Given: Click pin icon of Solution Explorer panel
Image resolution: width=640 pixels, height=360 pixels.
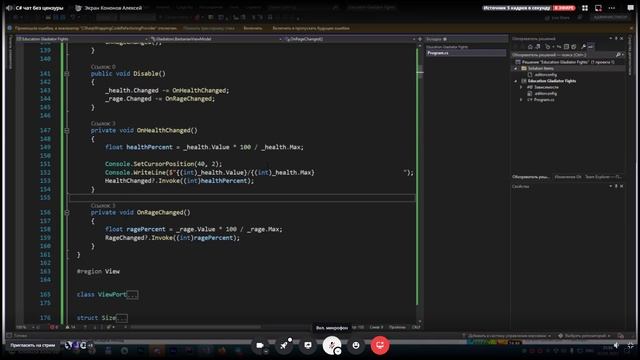Looking at the screenshot, I should click(x=616, y=38).
